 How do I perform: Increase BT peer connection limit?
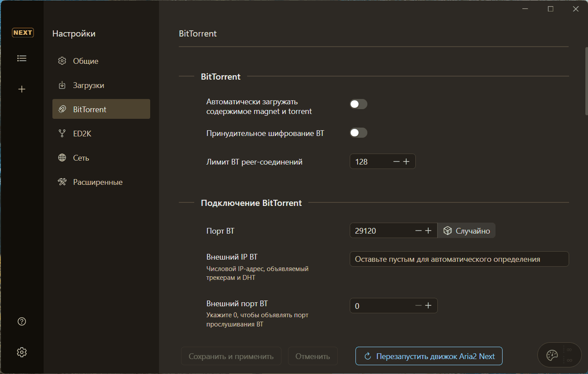406,162
